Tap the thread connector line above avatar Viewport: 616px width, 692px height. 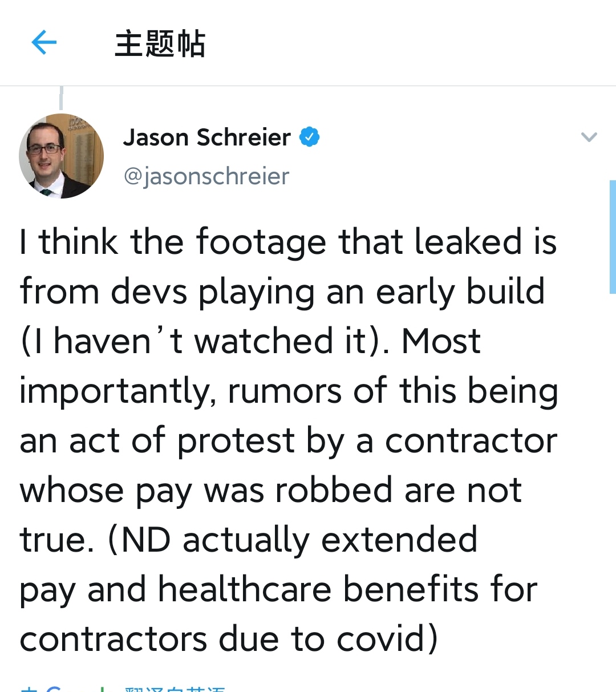(x=61, y=98)
